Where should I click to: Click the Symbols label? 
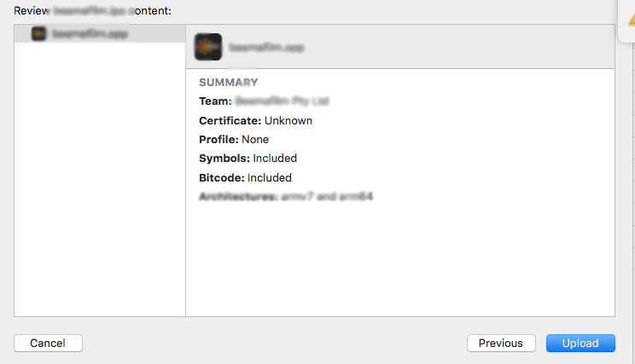pyautogui.click(x=224, y=159)
